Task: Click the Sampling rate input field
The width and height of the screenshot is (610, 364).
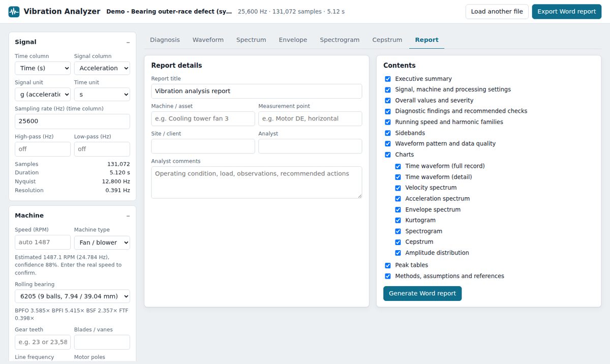Action: point(72,122)
